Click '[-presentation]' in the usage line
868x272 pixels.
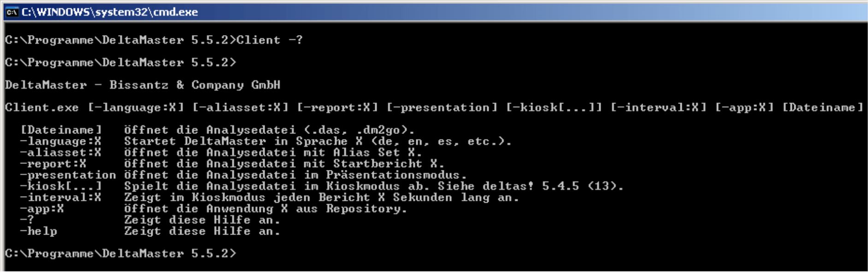[x=442, y=108]
